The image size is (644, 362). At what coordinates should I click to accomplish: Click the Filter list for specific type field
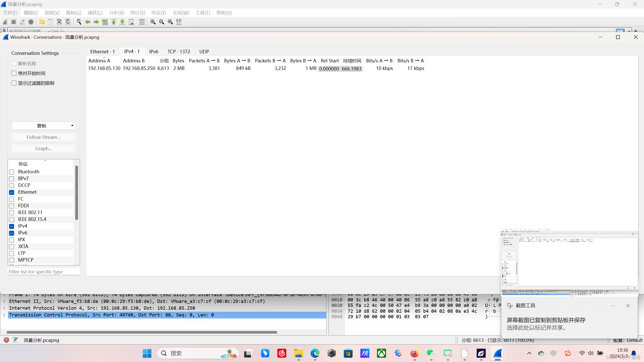pos(44,272)
